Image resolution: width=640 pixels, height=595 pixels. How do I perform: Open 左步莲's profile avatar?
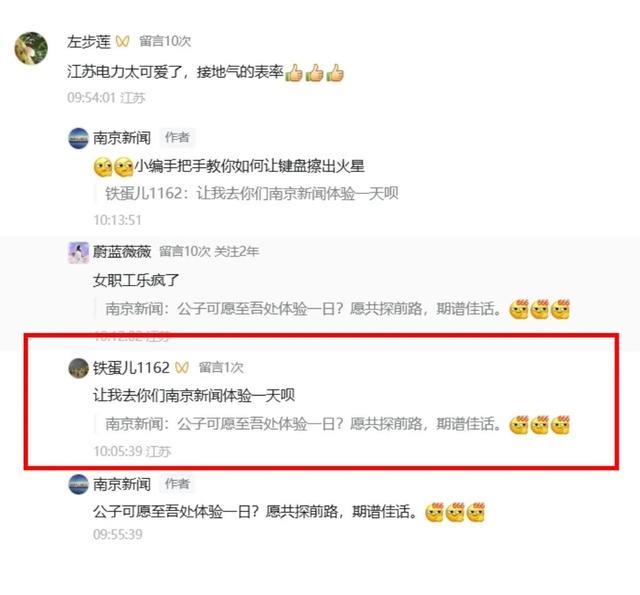coord(31,48)
